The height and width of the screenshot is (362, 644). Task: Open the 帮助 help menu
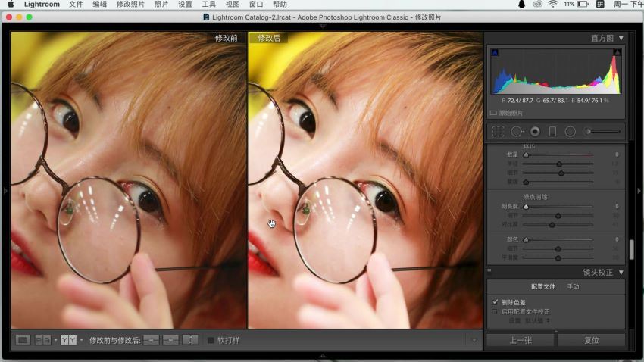point(280,4)
